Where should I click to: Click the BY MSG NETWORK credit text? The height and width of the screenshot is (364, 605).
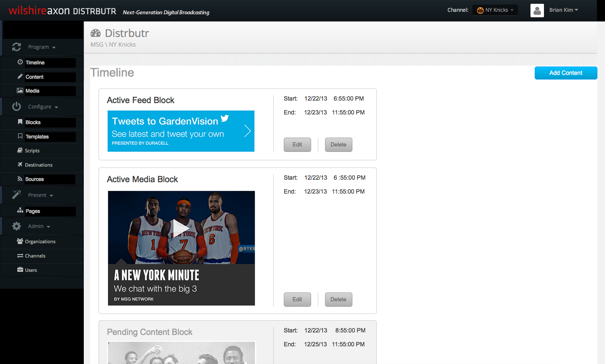[134, 299]
